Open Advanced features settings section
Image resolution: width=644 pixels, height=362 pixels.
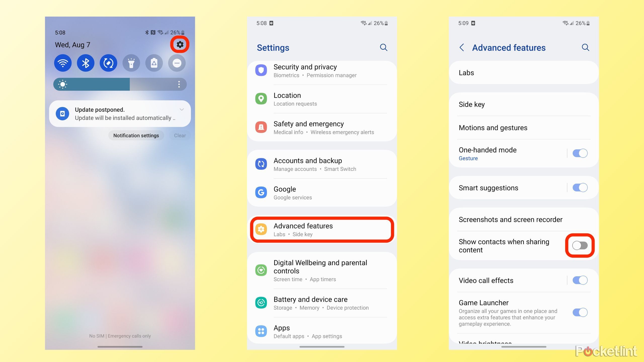pos(321,229)
